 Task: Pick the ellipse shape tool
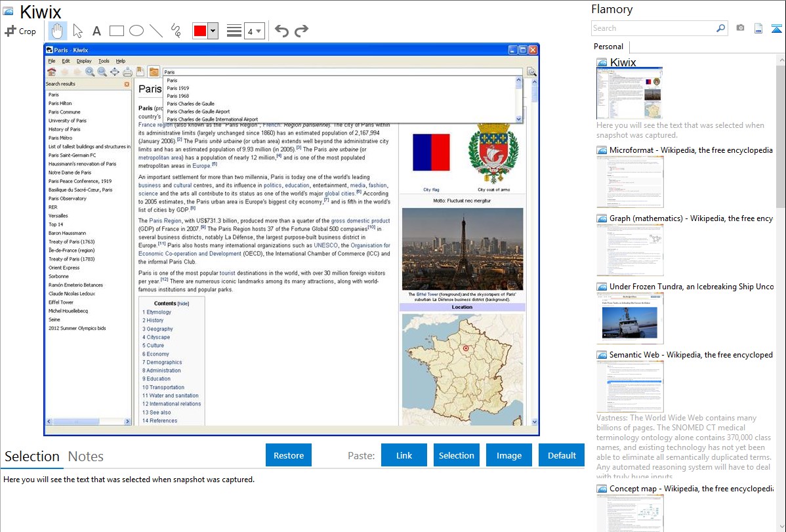pos(136,31)
